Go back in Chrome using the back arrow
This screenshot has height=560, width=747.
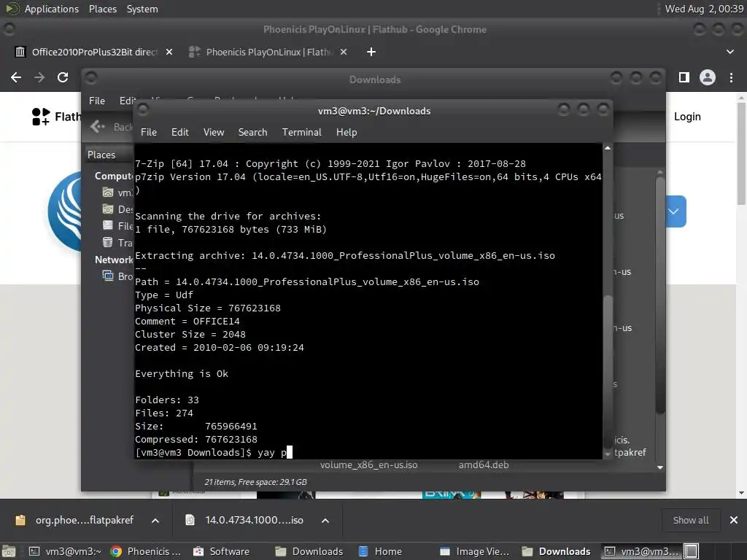pyautogui.click(x=16, y=77)
